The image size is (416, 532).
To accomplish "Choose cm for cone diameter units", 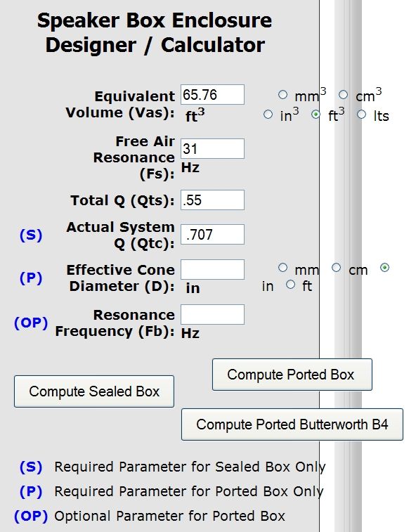I will pyautogui.click(x=336, y=268).
